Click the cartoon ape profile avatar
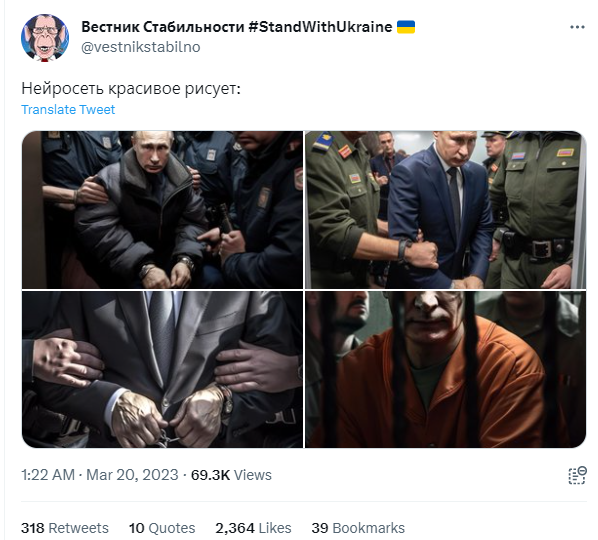Screen dimensions: 598x540 pyautogui.click(x=45, y=37)
